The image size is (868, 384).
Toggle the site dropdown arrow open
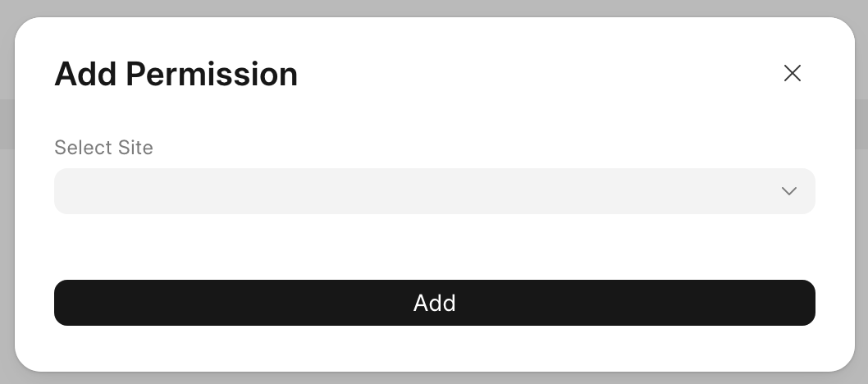pos(788,191)
